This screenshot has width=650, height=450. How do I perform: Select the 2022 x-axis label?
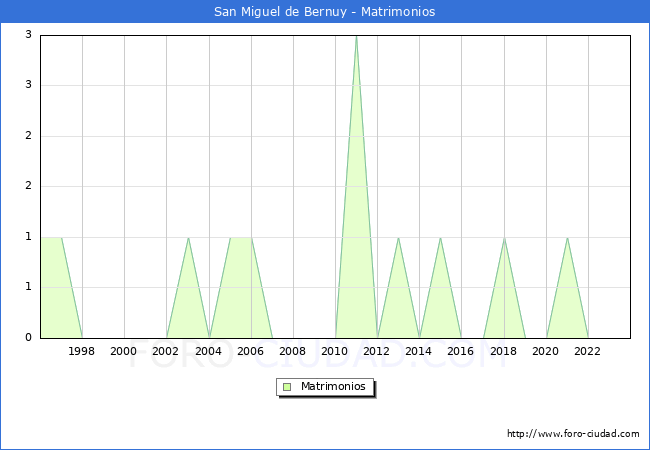pos(587,351)
